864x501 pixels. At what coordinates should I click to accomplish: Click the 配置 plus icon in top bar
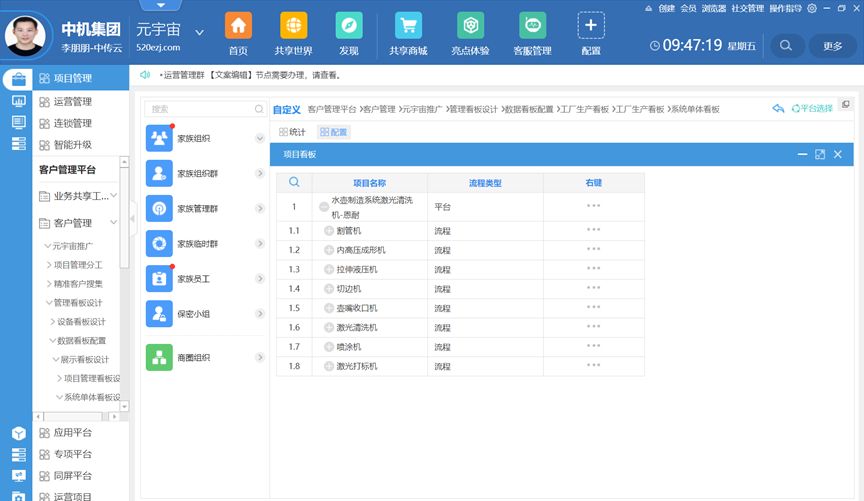[x=591, y=26]
